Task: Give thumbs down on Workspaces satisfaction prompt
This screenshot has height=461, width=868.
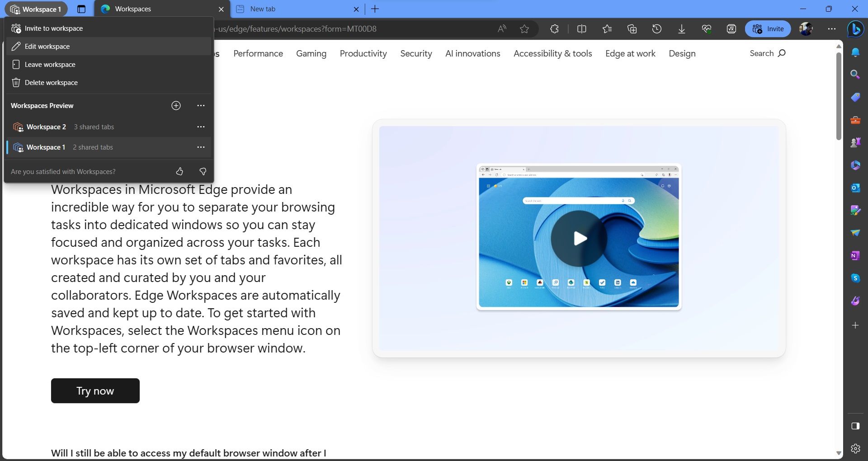Action: point(203,172)
